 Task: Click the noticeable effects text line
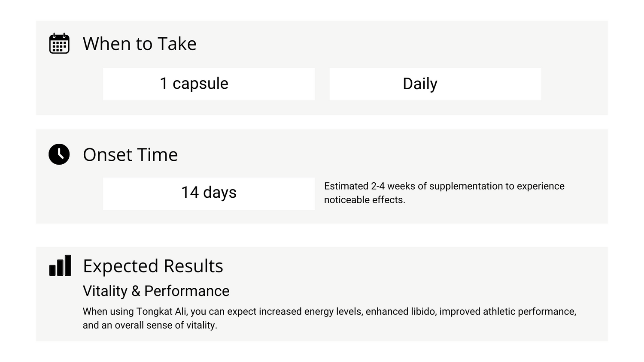365,200
